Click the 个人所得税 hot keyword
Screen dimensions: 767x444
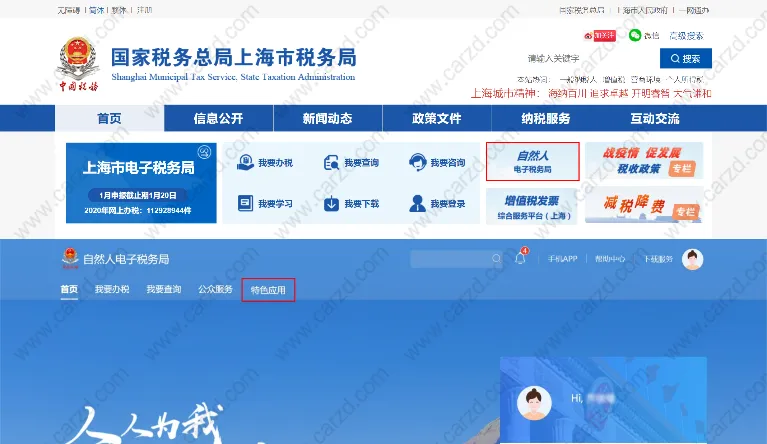click(x=685, y=79)
